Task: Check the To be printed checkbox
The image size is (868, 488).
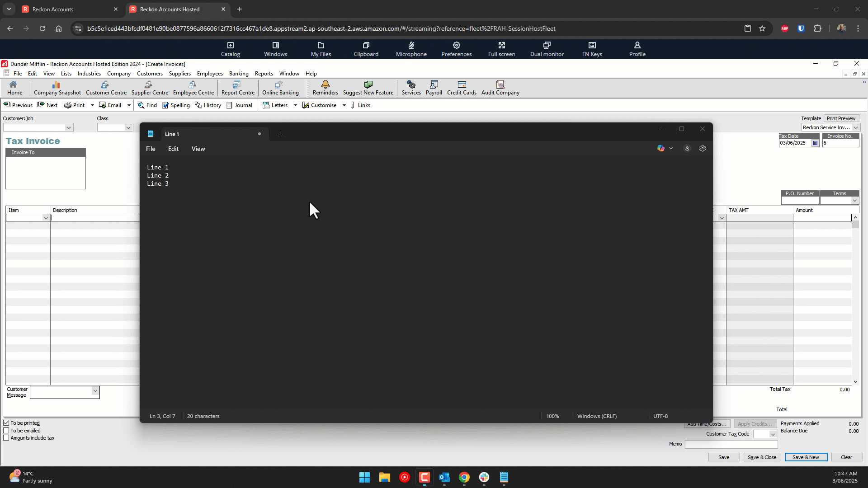Action: pos(6,423)
